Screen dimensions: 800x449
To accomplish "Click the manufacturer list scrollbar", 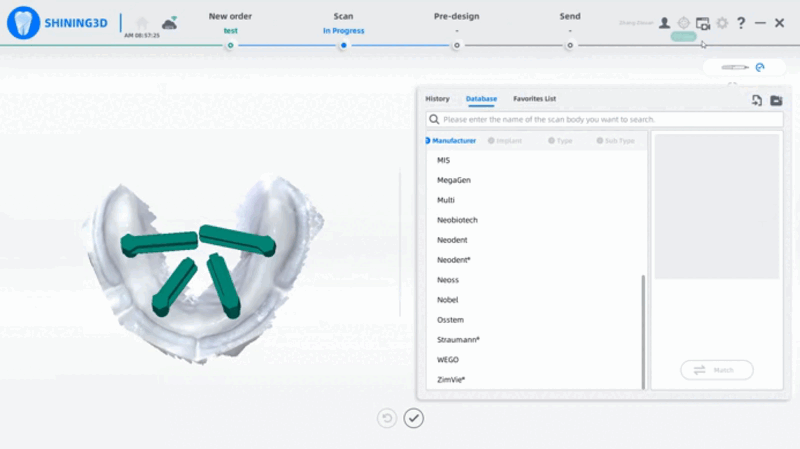I will tap(643, 332).
